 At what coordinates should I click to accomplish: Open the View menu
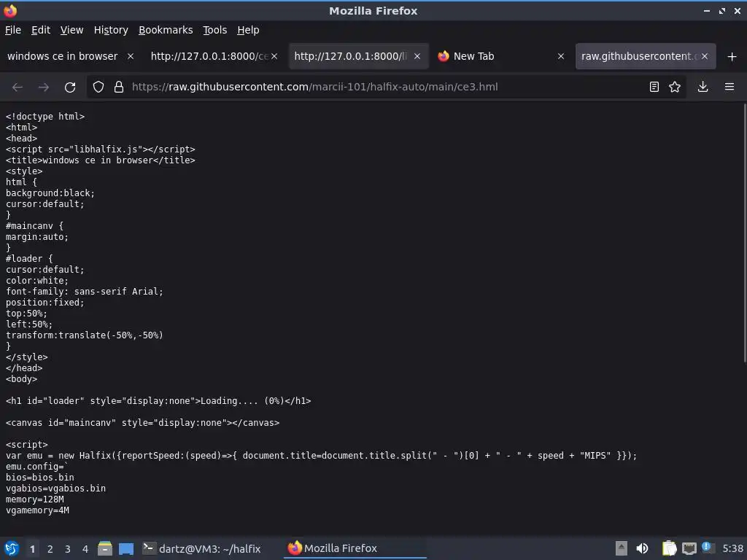click(x=71, y=30)
